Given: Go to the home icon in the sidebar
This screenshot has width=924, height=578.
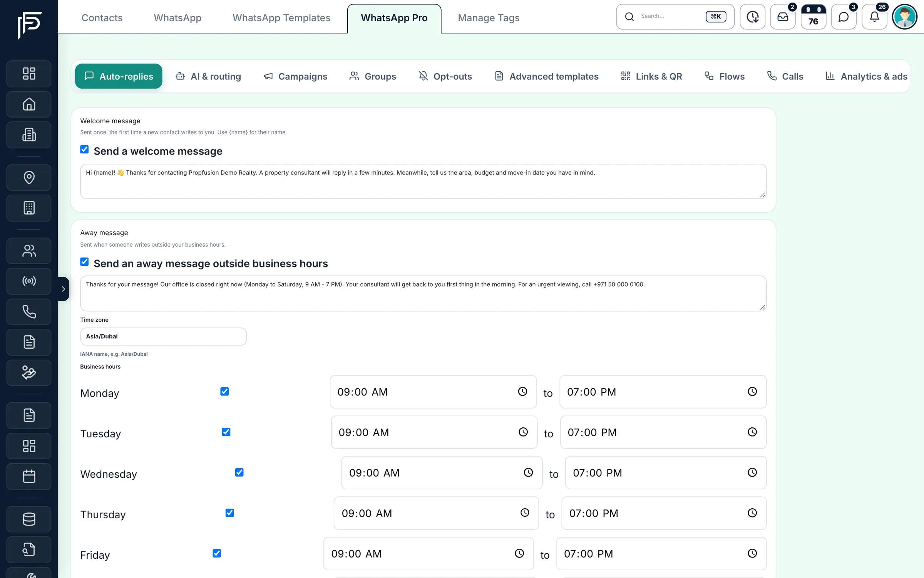Looking at the screenshot, I should coord(29,104).
